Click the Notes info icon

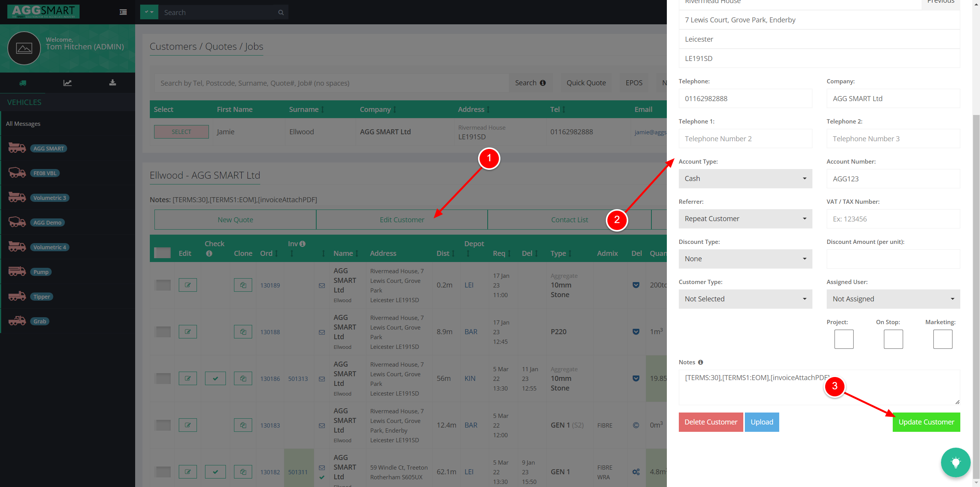tap(700, 362)
